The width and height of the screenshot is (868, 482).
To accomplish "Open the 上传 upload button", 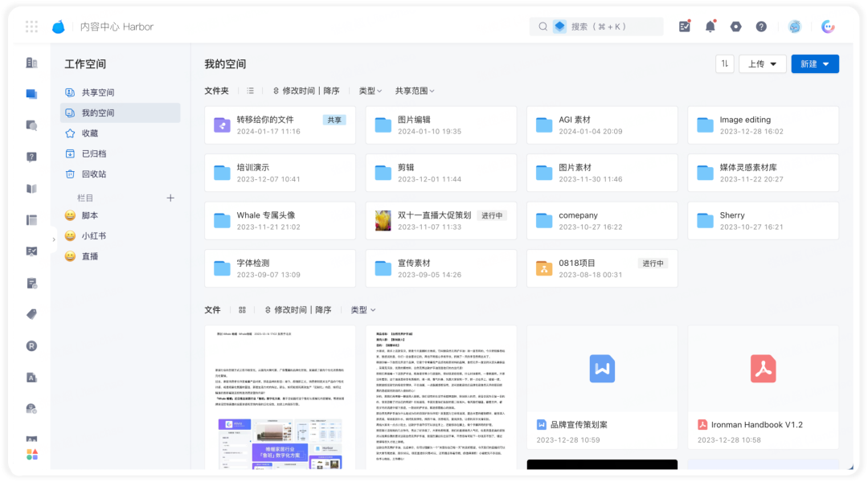I will [x=762, y=63].
